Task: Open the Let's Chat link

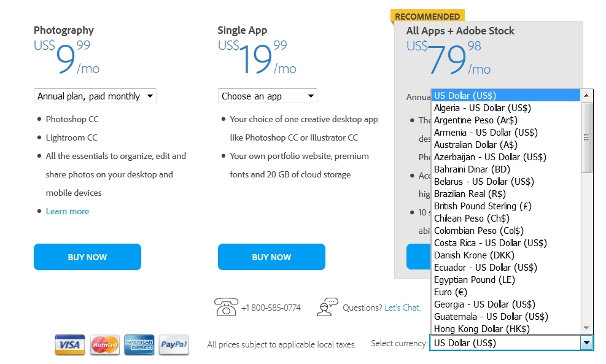Action: point(402,308)
